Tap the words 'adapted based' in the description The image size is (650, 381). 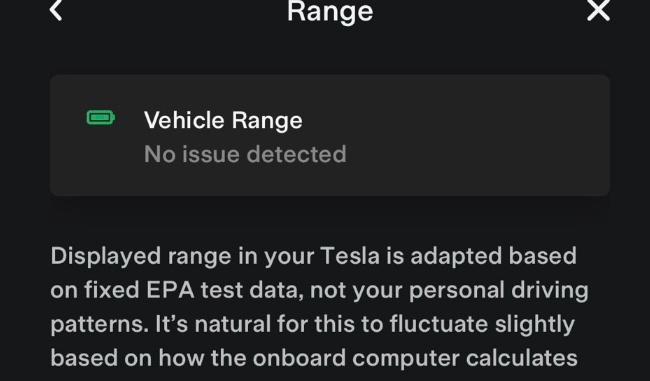493,256
